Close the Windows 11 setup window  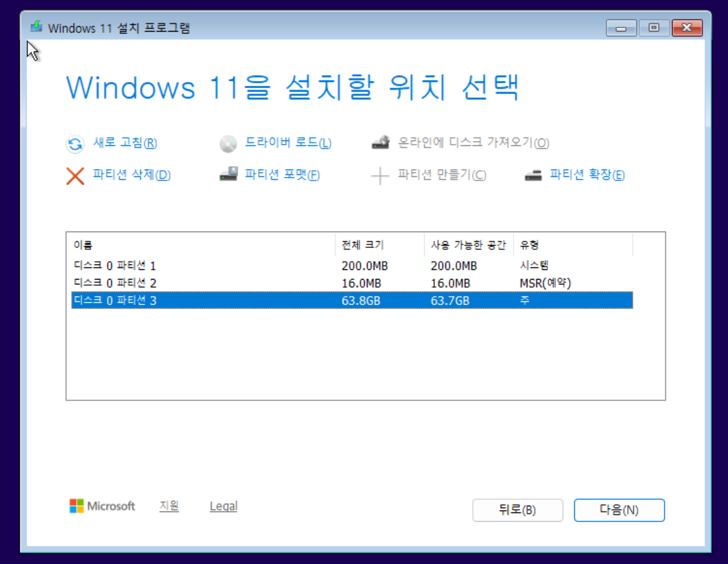687,28
